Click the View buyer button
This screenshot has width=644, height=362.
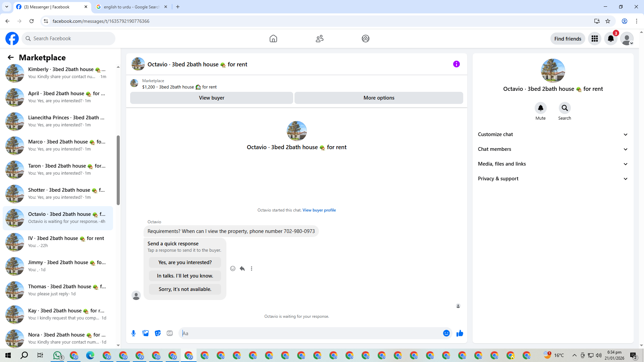(x=211, y=98)
